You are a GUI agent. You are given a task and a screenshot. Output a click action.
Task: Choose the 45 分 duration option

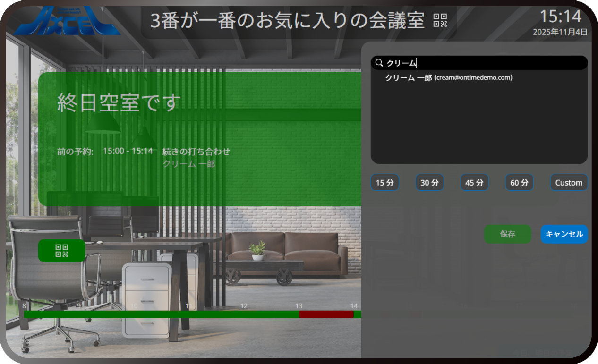[x=474, y=183]
